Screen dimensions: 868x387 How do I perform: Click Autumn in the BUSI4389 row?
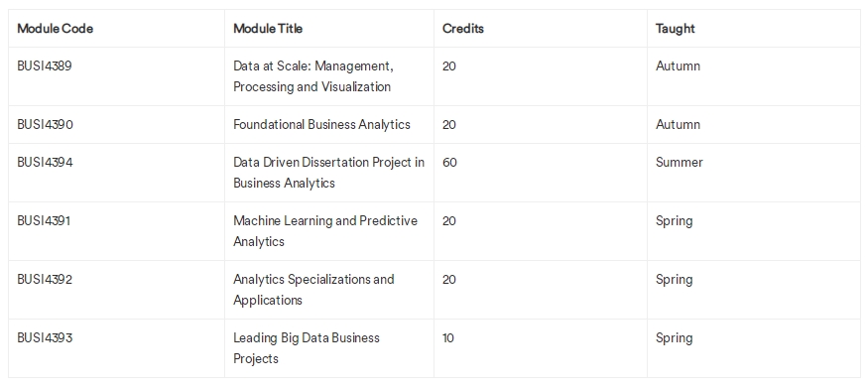[x=679, y=65]
